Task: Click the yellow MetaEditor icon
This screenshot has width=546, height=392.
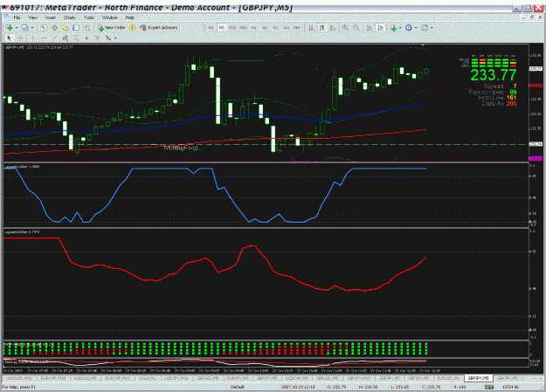Action: (x=132, y=28)
